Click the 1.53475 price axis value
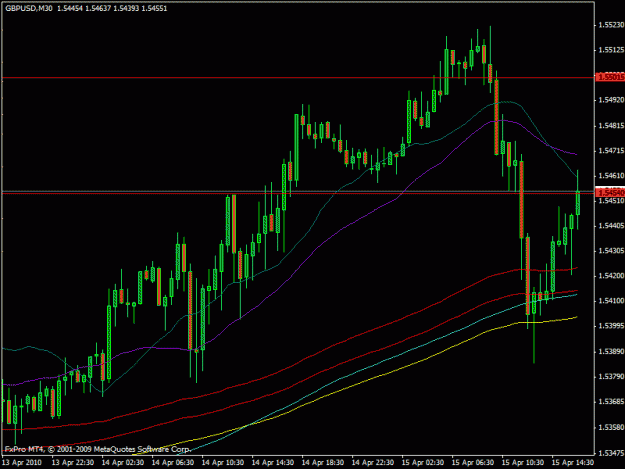Screen dimensions: 625x469 611,453
